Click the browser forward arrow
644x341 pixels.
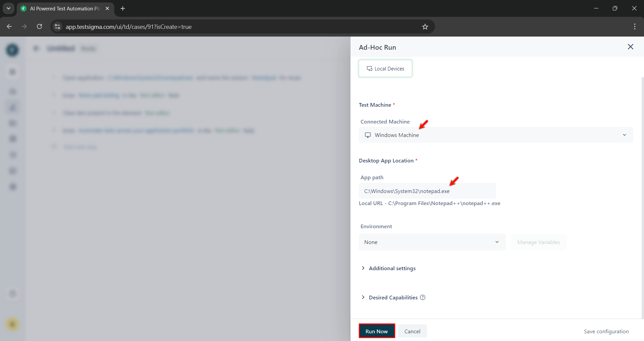tap(24, 27)
